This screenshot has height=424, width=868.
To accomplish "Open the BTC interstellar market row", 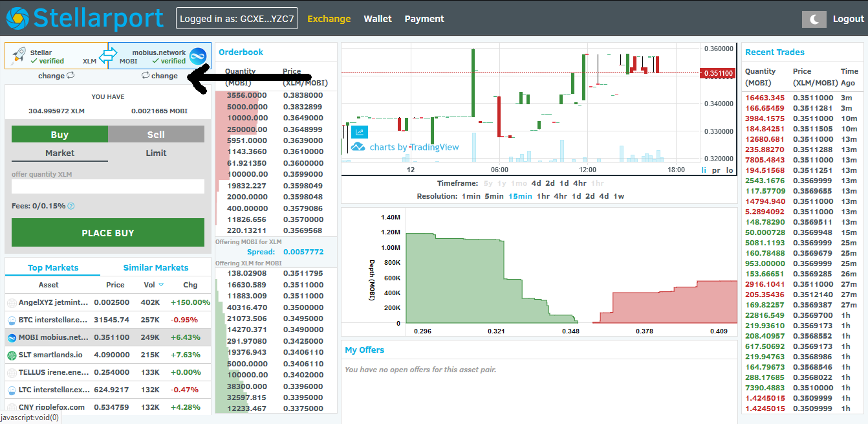I will (108, 320).
